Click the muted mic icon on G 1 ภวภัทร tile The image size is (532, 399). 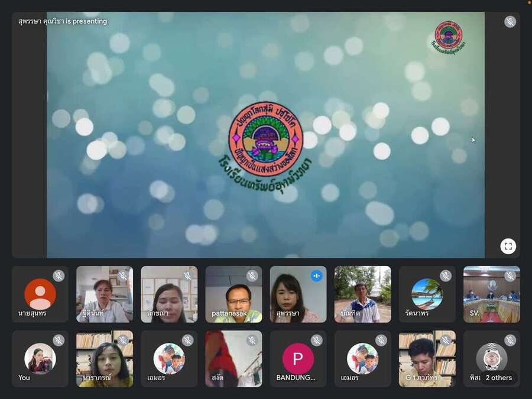(446, 340)
